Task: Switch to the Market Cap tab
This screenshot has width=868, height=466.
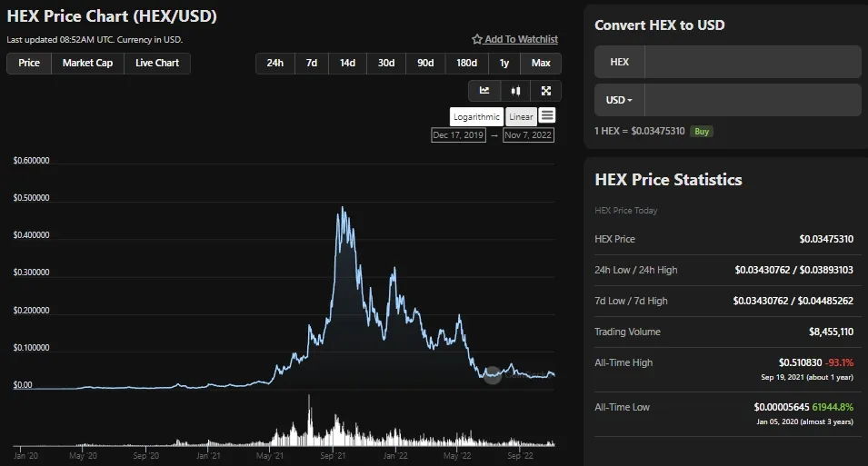Action: (x=87, y=63)
